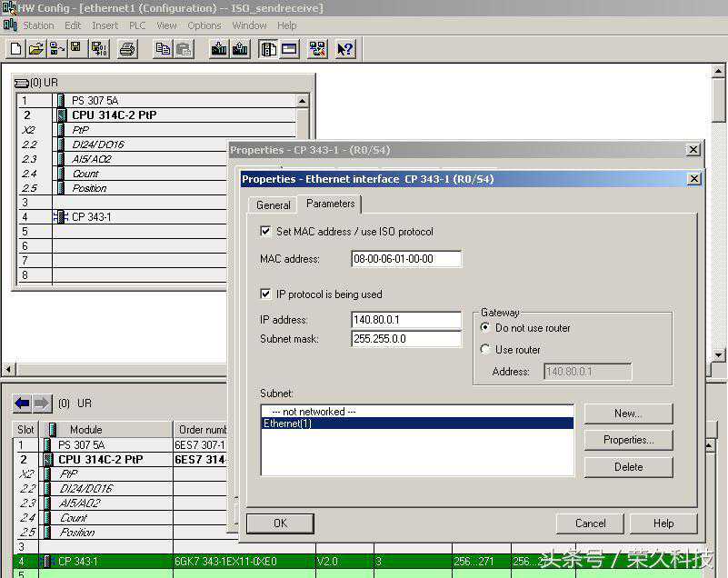Click the Print toolbar icon
This screenshot has height=578, width=728.
pyautogui.click(x=127, y=49)
